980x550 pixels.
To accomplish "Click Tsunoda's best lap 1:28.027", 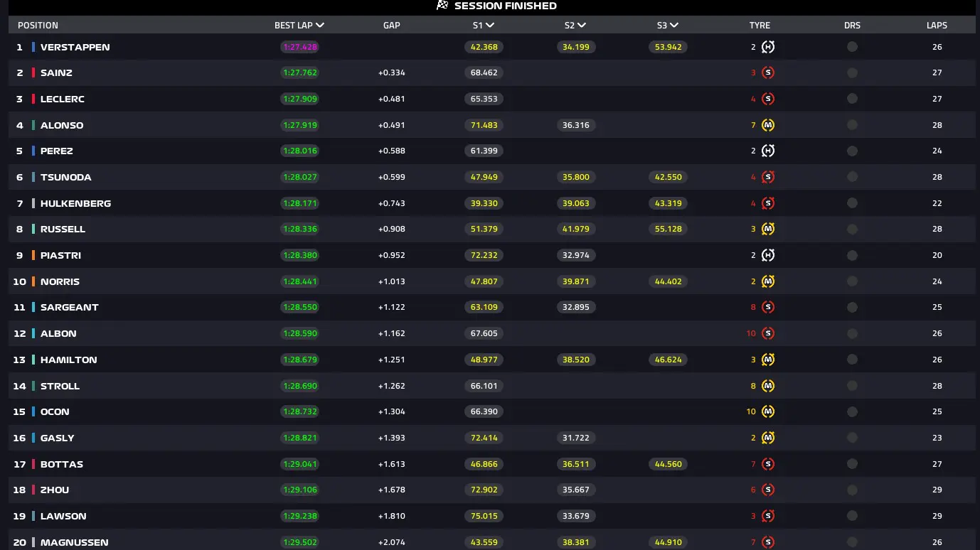I will tap(299, 177).
